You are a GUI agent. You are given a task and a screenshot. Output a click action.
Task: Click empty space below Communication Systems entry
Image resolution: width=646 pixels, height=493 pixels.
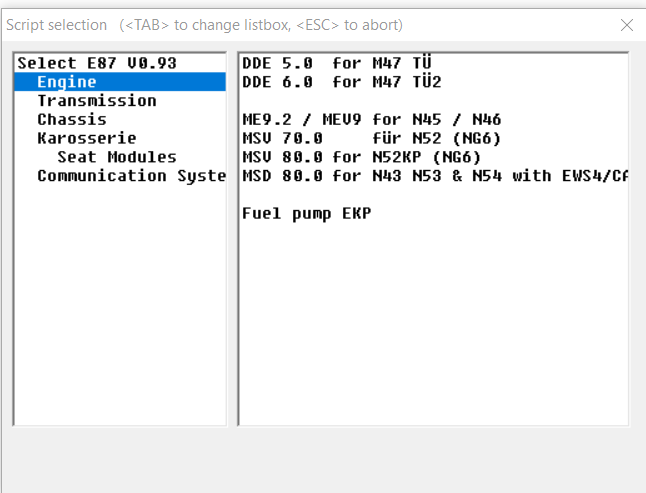point(120,300)
